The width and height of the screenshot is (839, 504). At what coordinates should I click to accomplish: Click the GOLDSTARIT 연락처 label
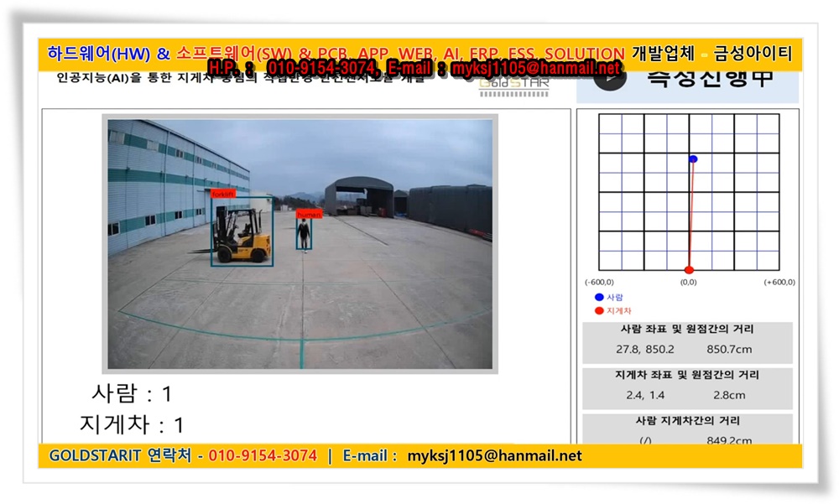point(120,456)
